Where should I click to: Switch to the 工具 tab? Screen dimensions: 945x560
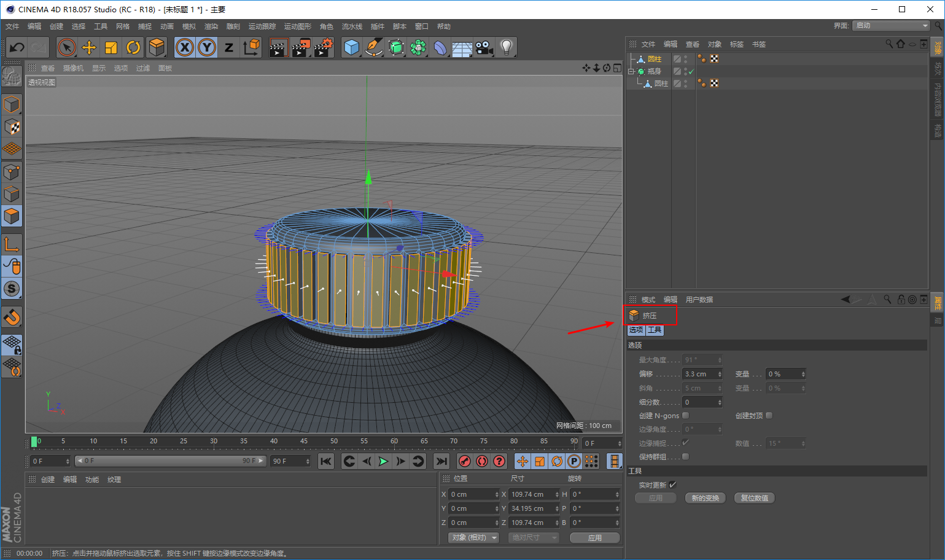(655, 330)
